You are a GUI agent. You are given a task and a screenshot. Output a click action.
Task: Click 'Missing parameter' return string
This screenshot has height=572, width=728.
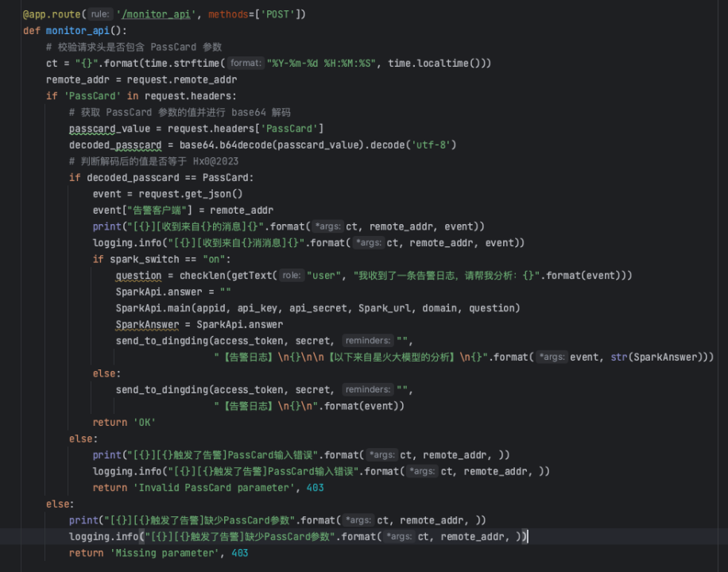[x=165, y=553]
